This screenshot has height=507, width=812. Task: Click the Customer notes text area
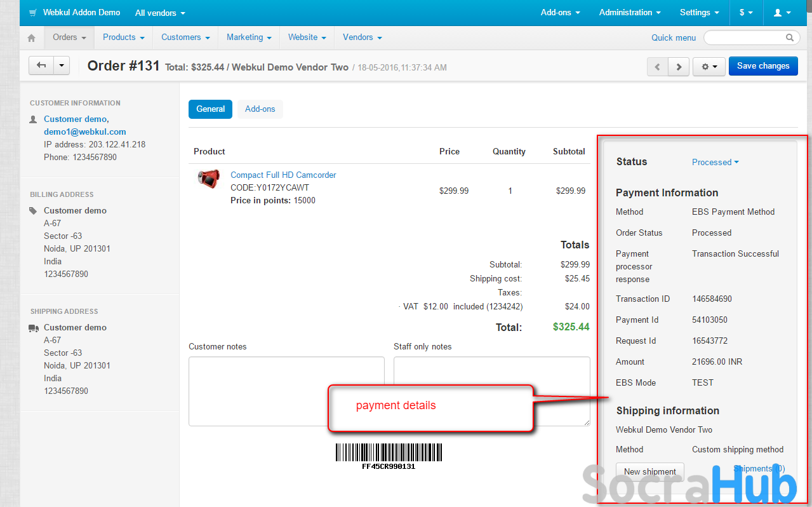(286, 391)
